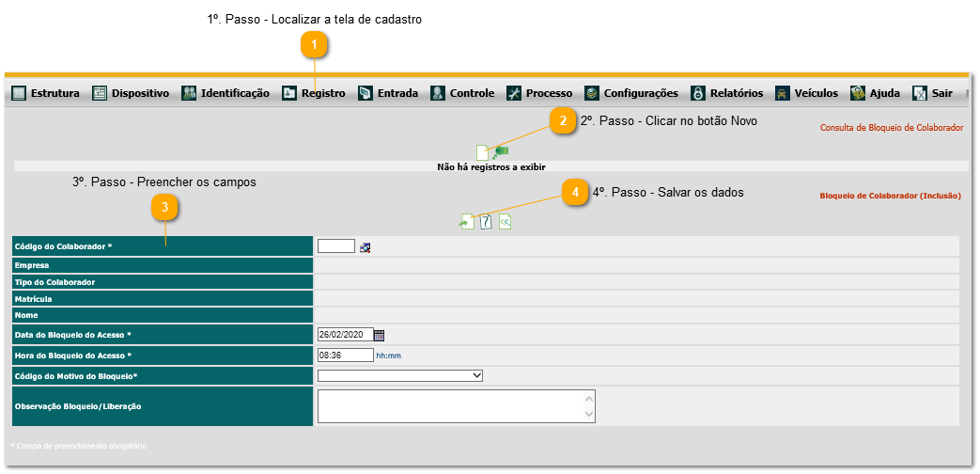Click the "Não há registros a exibir" message

click(x=491, y=167)
